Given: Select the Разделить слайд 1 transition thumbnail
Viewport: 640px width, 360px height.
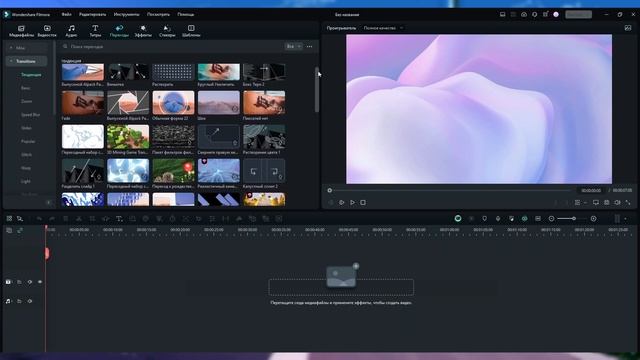Looking at the screenshot, I should pyautogui.click(x=83, y=171).
